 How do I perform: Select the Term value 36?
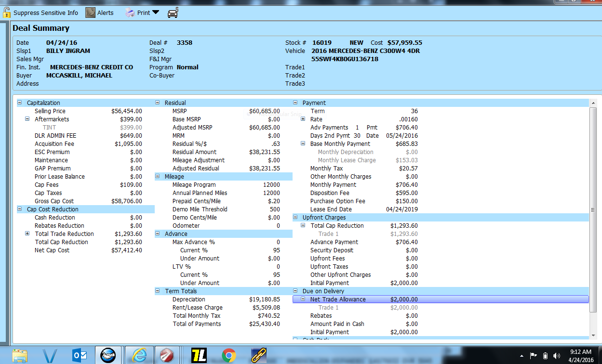coord(414,111)
